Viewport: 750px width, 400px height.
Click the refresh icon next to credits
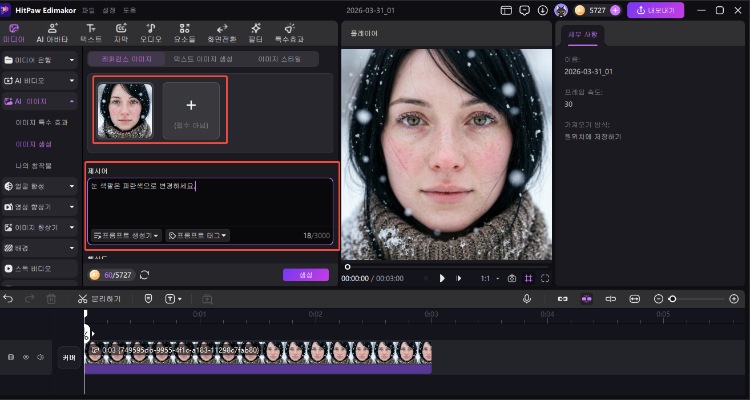coord(144,274)
